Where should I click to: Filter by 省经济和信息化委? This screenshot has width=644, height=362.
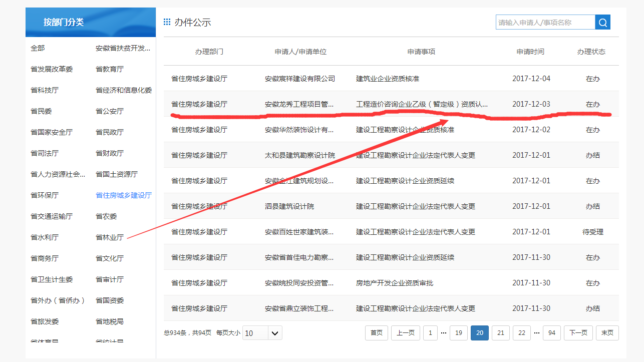point(124,90)
